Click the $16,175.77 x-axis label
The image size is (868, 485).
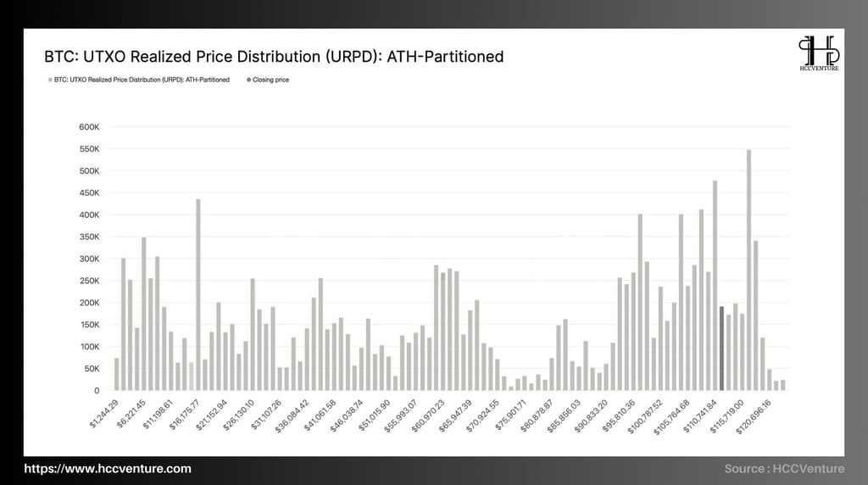coord(184,415)
